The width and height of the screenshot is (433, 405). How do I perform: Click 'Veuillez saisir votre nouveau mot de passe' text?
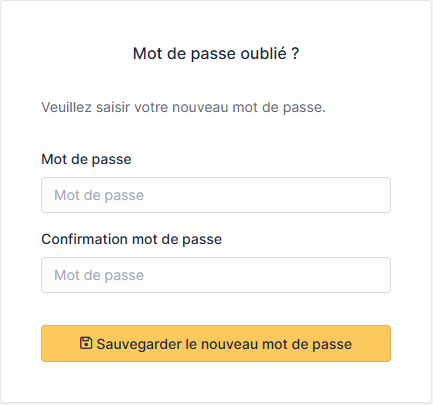(183, 107)
